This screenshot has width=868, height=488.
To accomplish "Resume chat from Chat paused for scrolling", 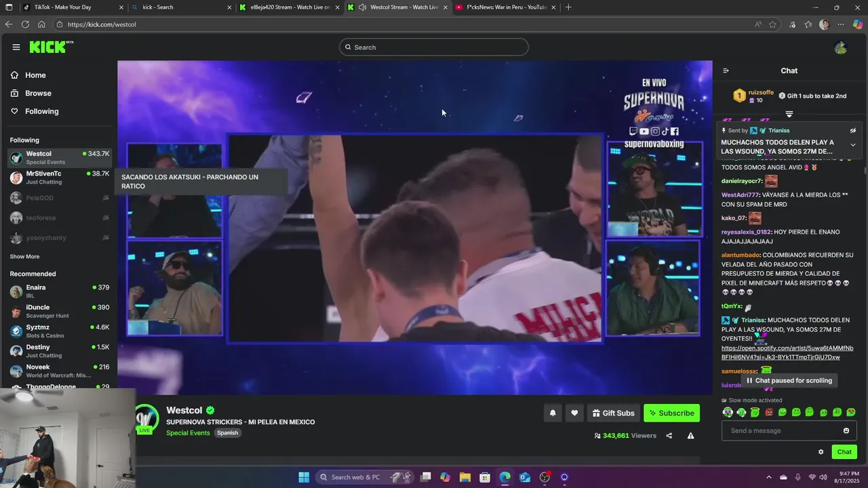I will 789,380.
